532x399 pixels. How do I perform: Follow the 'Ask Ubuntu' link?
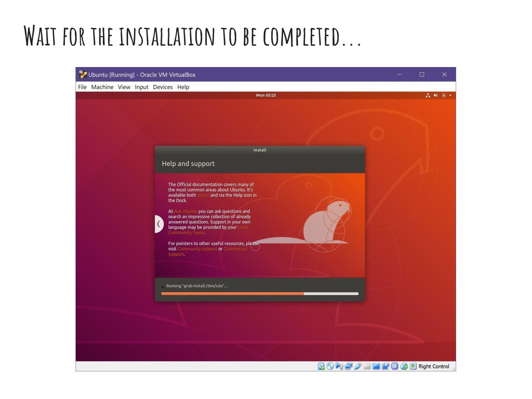pyautogui.click(x=185, y=211)
